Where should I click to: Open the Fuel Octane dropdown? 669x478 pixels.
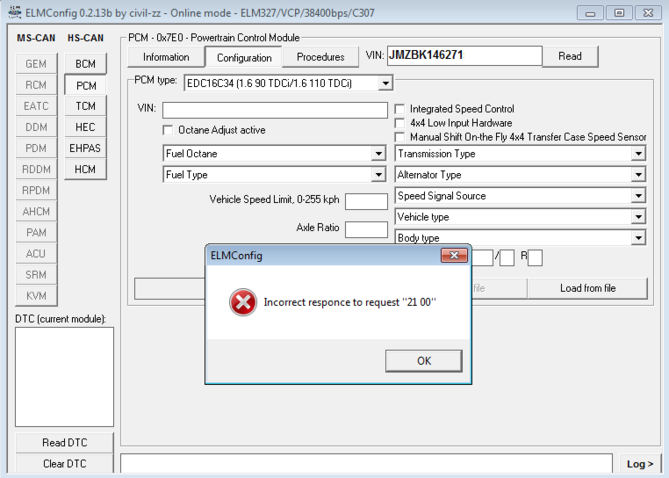[378, 154]
